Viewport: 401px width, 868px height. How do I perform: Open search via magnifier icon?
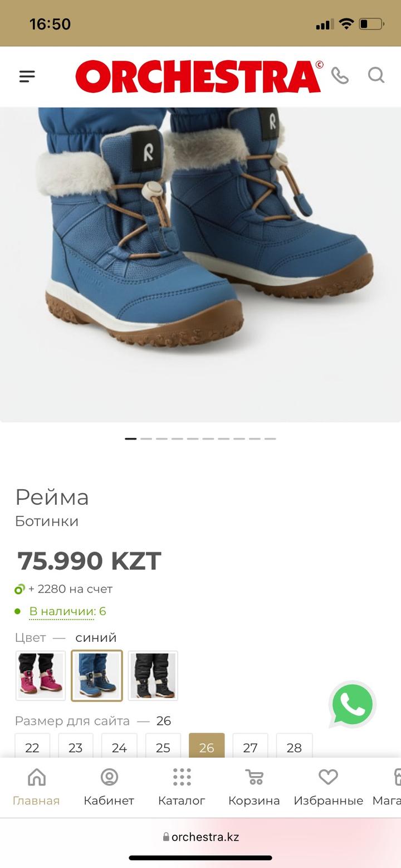[376, 75]
